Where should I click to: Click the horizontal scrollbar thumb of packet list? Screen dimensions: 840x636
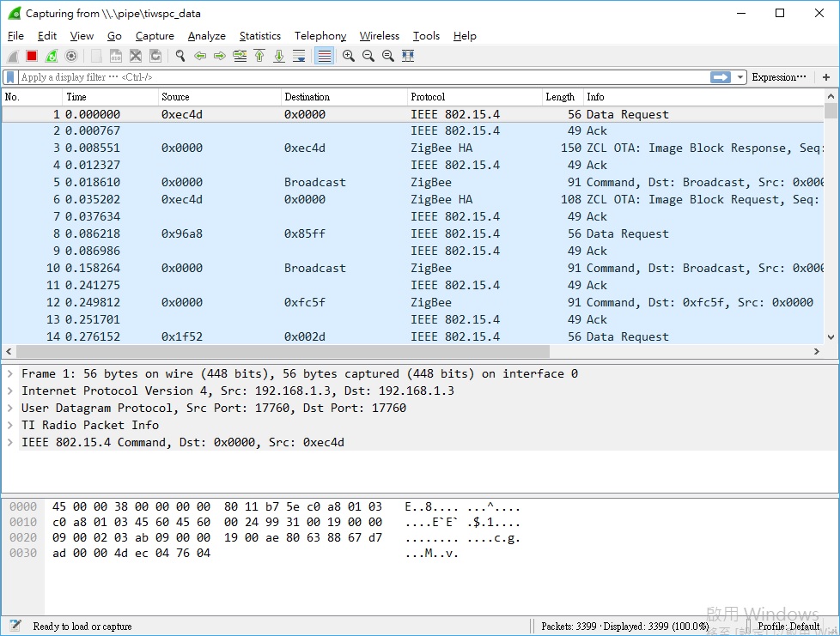tap(283, 351)
